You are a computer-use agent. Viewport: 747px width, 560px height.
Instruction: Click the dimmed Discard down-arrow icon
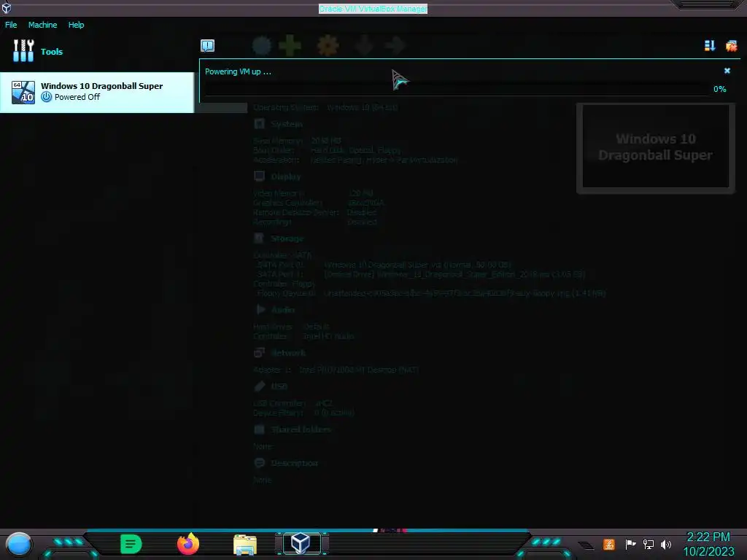pyautogui.click(x=363, y=46)
